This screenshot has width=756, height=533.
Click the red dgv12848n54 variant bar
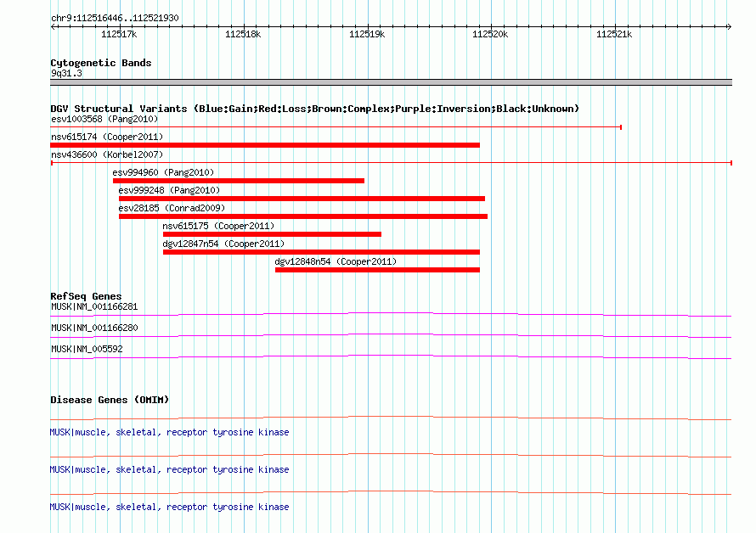pyautogui.click(x=377, y=270)
